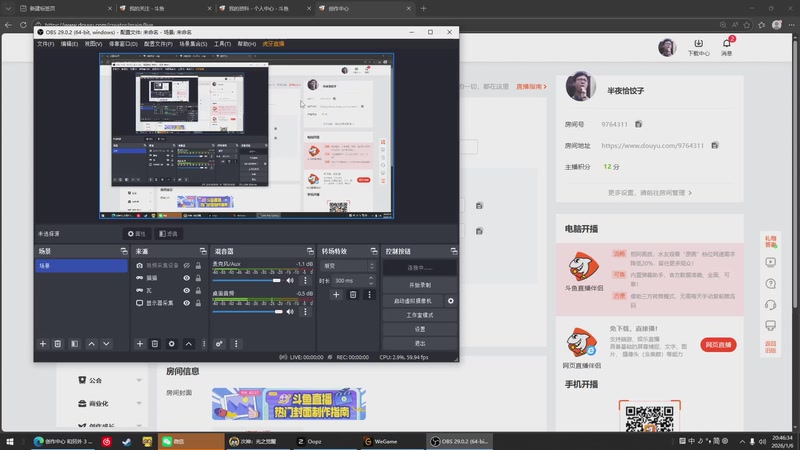
Task: Open 桌面音频 three-dot options menu
Action: click(x=305, y=312)
